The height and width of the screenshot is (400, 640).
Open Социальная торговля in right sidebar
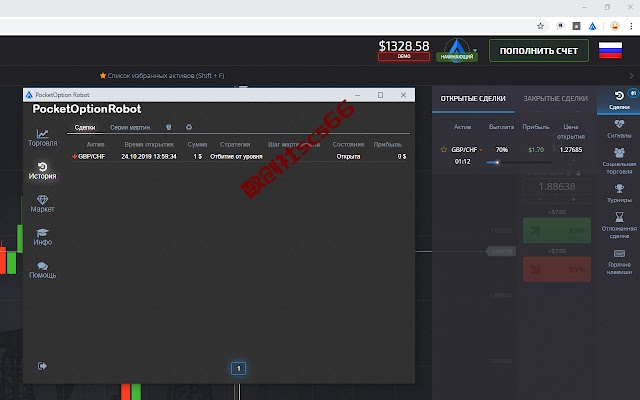619,161
